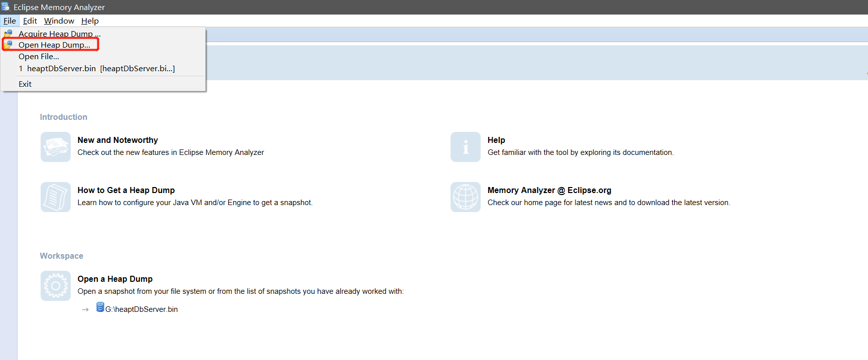
Task: Click the Help info icon
Action: click(x=466, y=147)
